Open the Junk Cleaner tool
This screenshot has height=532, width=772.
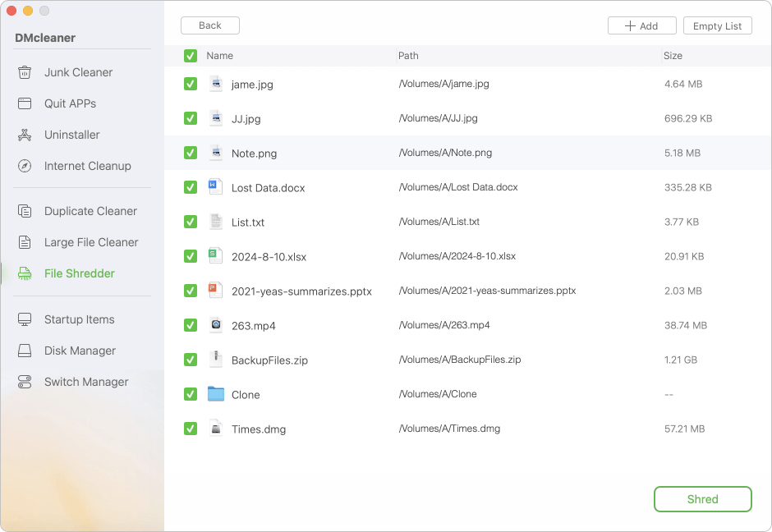pyautogui.click(x=80, y=72)
